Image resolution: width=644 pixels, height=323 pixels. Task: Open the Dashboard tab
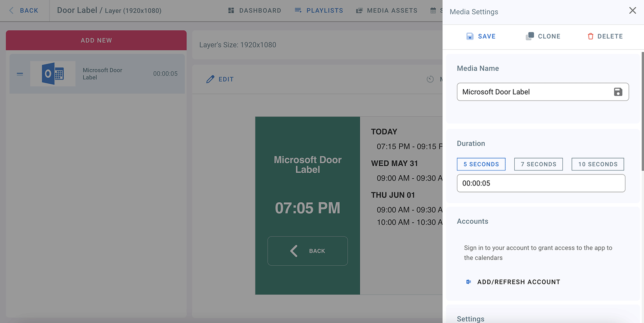point(255,10)
